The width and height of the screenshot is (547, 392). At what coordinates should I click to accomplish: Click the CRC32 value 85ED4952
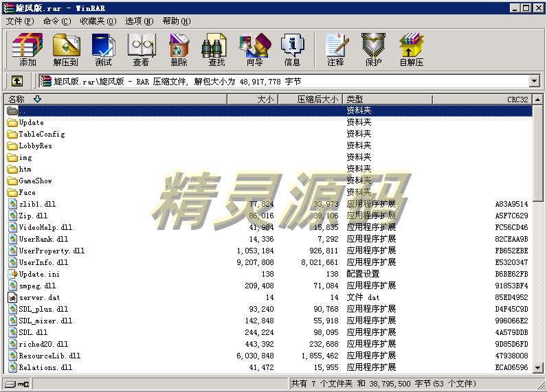coord(511,297)
